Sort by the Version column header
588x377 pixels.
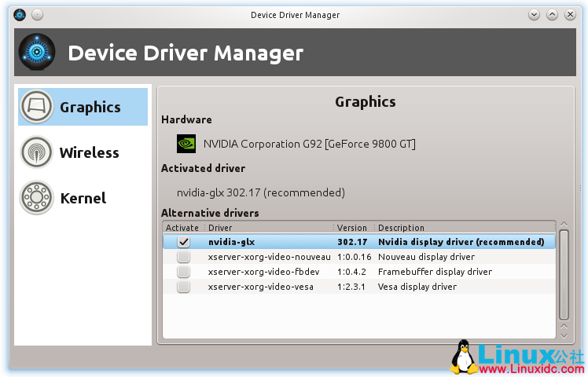tap(353, 228)
